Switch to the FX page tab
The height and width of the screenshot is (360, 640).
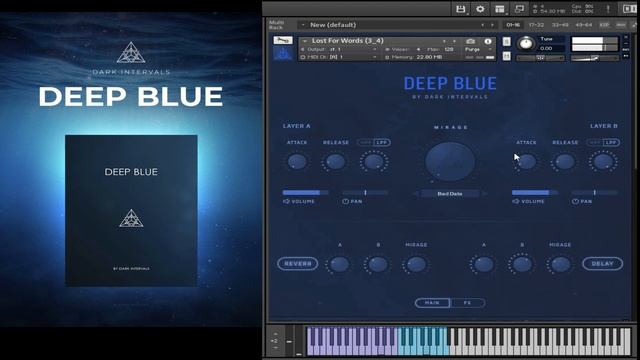[467, 303]
